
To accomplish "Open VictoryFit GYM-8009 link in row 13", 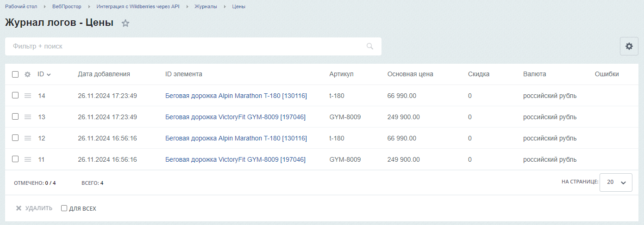I will pos(235,117).
